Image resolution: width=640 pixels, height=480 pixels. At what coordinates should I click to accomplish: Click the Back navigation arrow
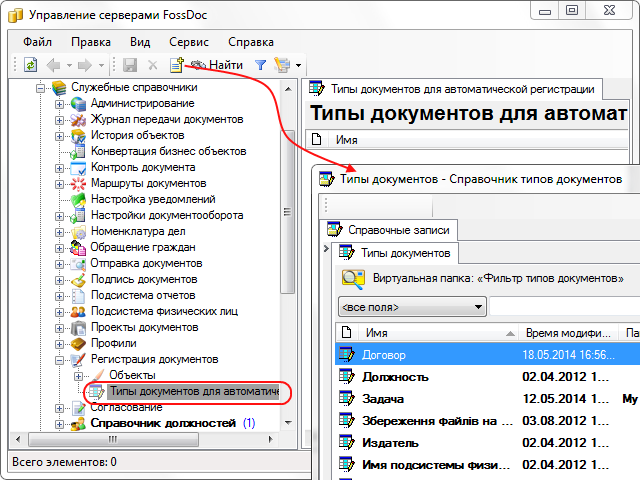pyautogui.click(x=53, y=65)
